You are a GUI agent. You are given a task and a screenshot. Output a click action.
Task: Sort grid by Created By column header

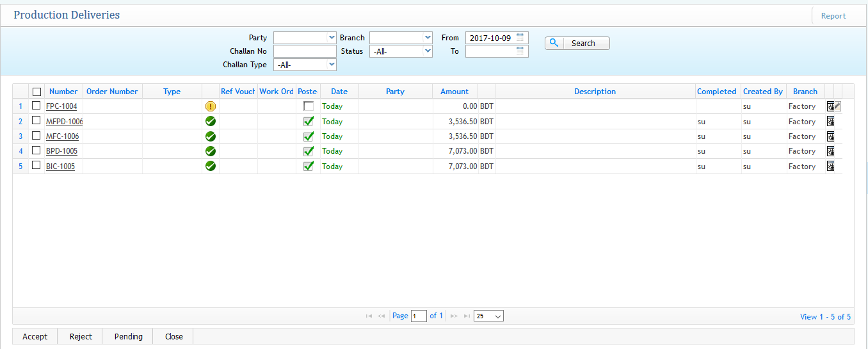tap(763, 92)
